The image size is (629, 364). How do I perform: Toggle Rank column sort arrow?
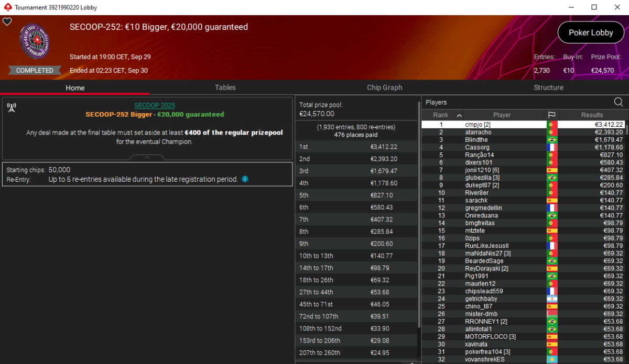click(460, 115)
